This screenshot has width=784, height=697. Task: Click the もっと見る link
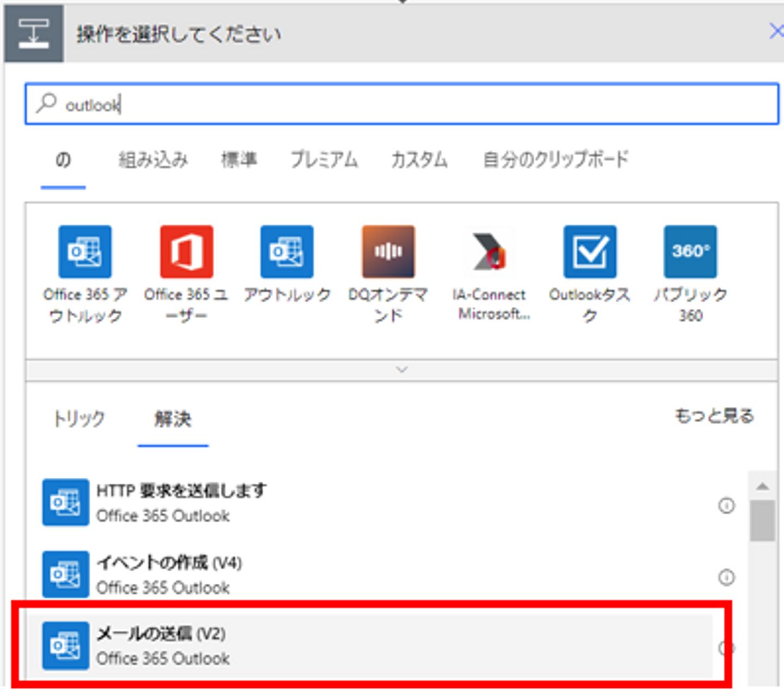pyautogui.click(x=714, y=416)
